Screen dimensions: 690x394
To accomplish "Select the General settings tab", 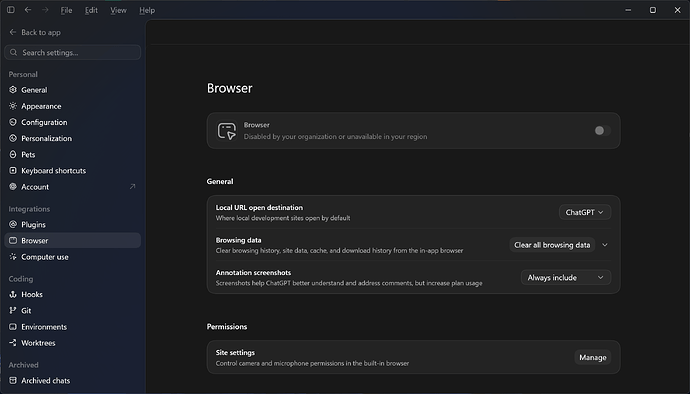I will [x=73, y=90].
